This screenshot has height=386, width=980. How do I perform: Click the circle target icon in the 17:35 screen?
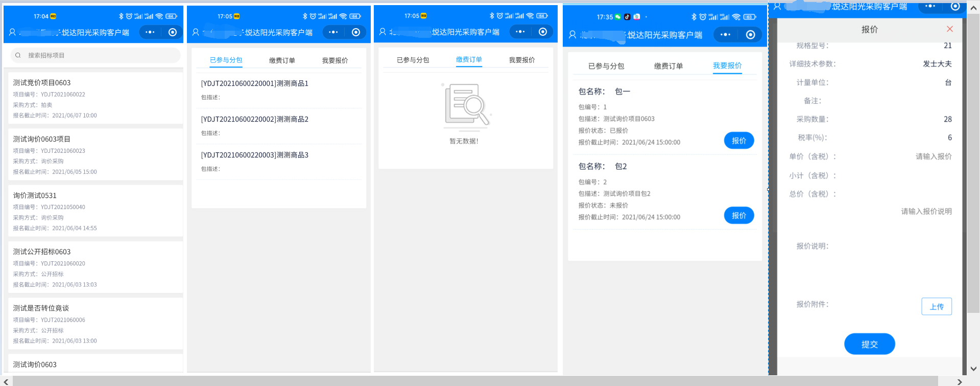pyautogui.click(x=750, y=35)
